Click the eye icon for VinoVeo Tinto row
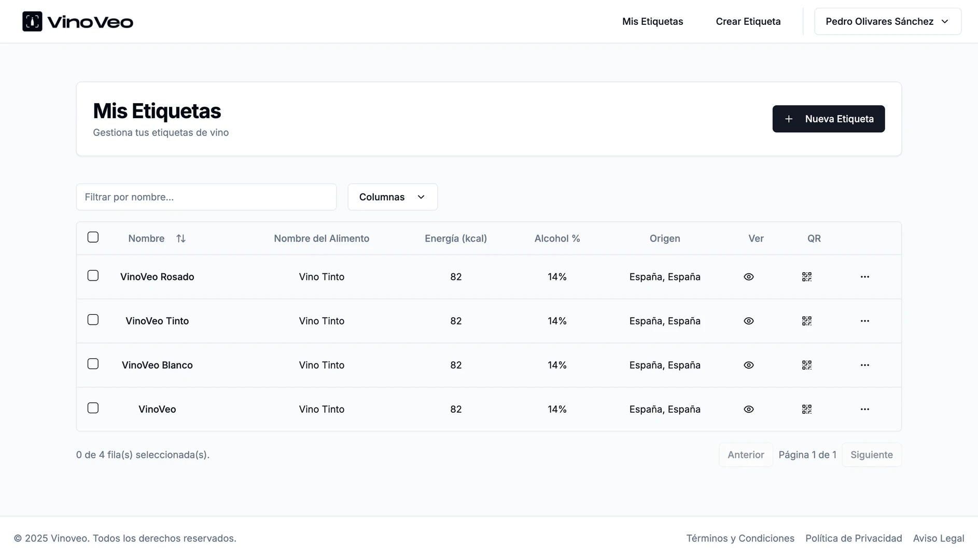Image resolution: width=978 pixels, height=560 pixels. [x=748, y=320]
